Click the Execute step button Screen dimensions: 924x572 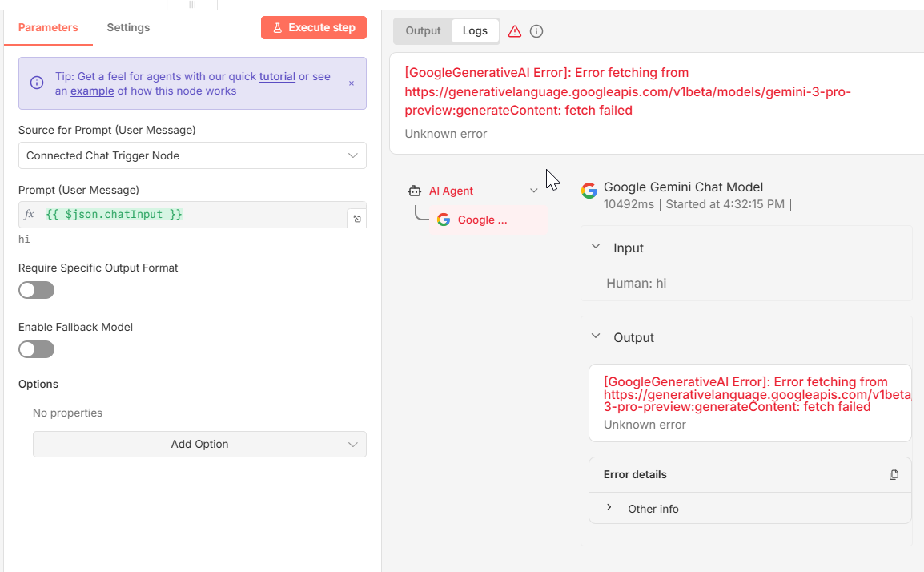pyautogui.click(x=313, y=27)
